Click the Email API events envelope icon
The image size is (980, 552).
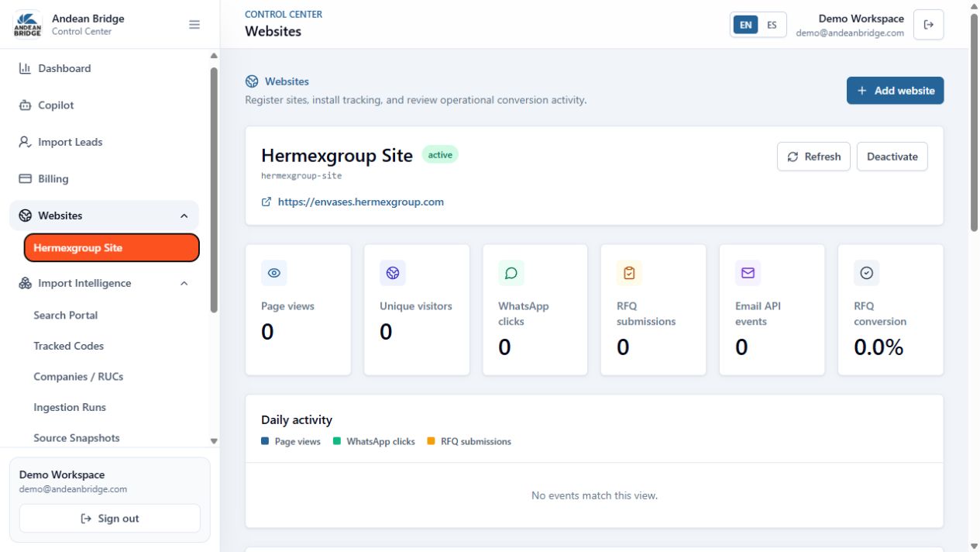[x=748, y=273]
